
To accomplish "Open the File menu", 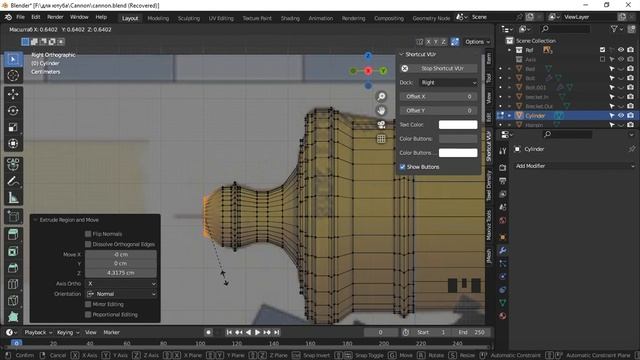I will [x=20, y=17].
